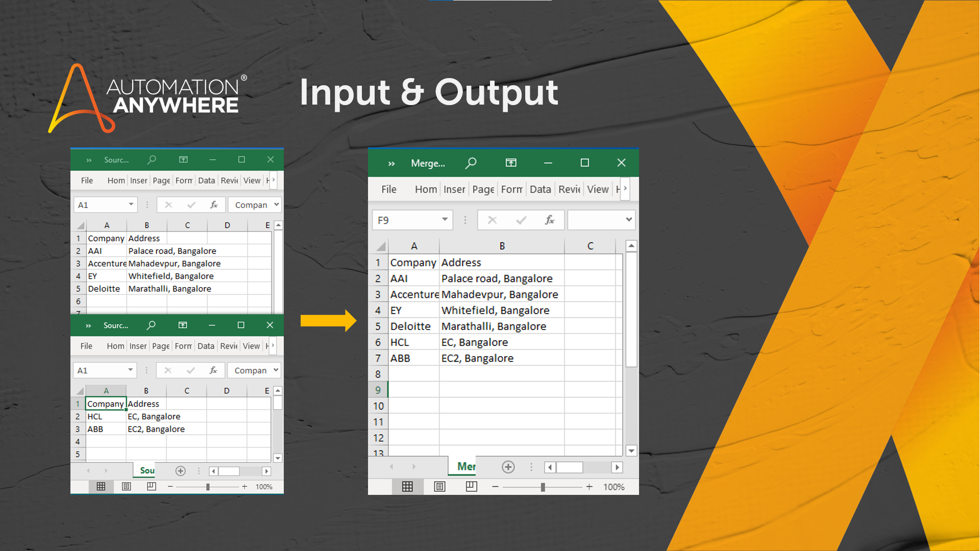Open Name Box dropdown showing F9
Screen dimensions: 980x551
[x=445, y=220]
